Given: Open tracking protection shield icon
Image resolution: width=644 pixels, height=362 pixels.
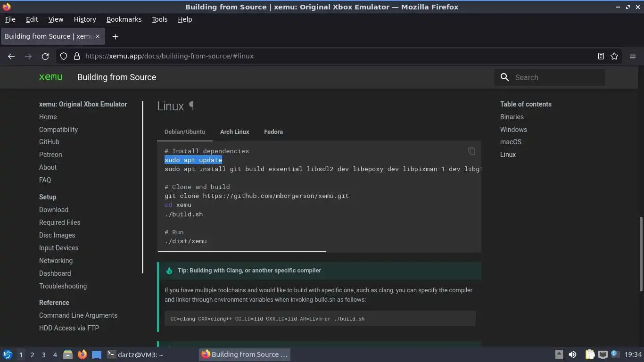Looking at the screenshot, I should click(64, 56).
